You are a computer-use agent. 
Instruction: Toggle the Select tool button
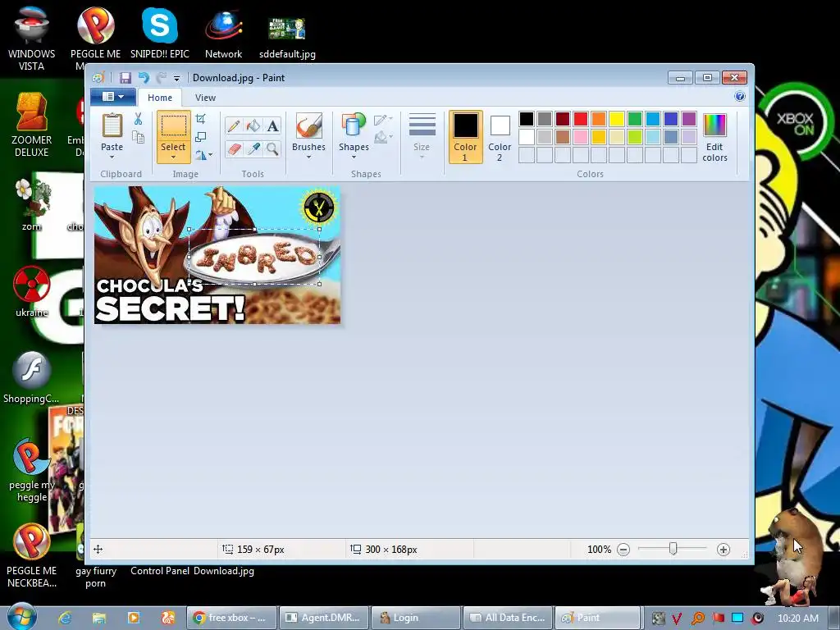174,126
